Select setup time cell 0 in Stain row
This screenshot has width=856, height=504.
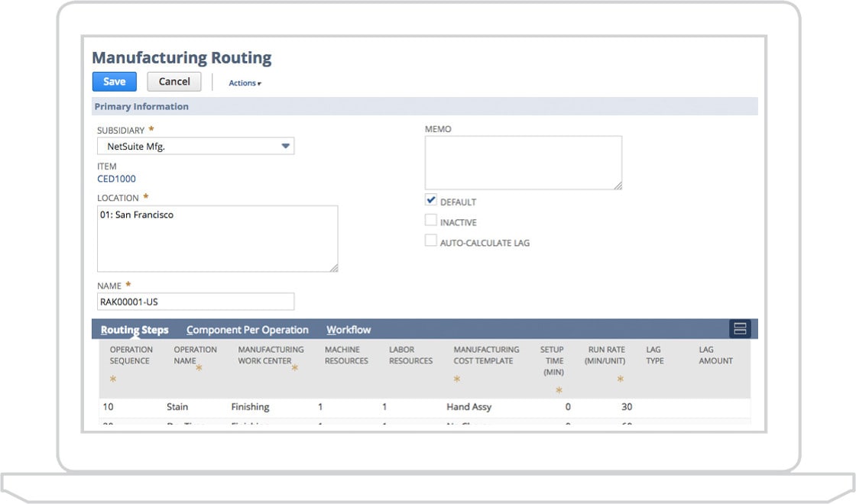click(x=568, y=407)
